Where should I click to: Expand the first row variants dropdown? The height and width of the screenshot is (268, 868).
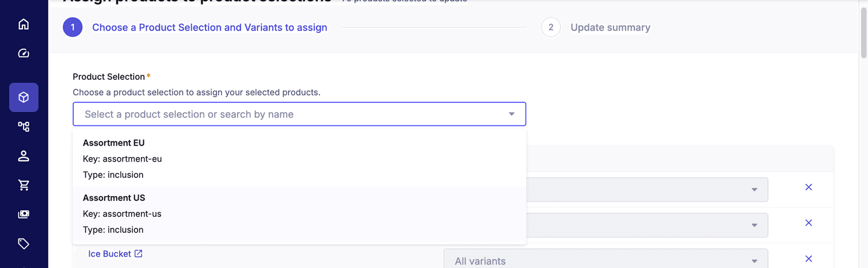(x=754, y=190)
